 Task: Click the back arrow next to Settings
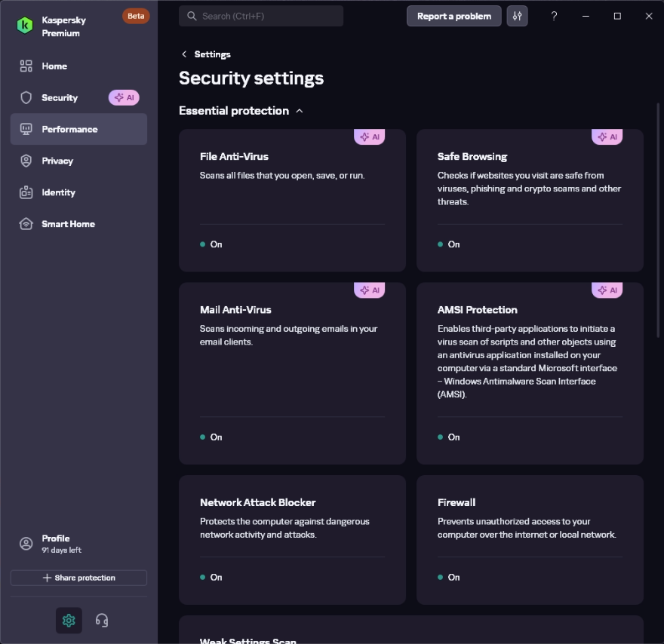[184, 54]
